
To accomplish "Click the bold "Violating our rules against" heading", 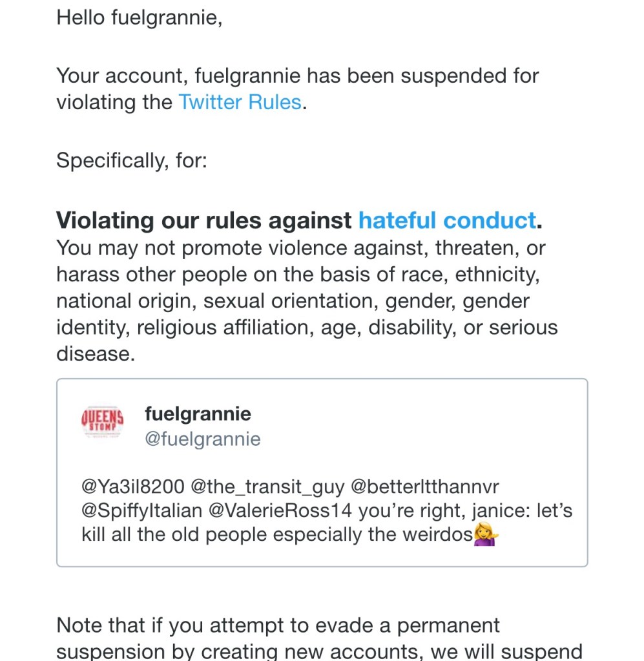I will point(204,221).
